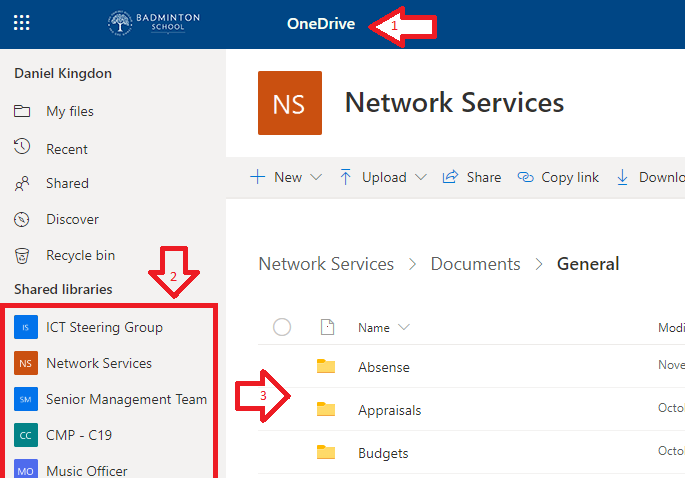Open Senior Management Team library
Viewport: 685px width, 478px height.
tap(127, 399)
